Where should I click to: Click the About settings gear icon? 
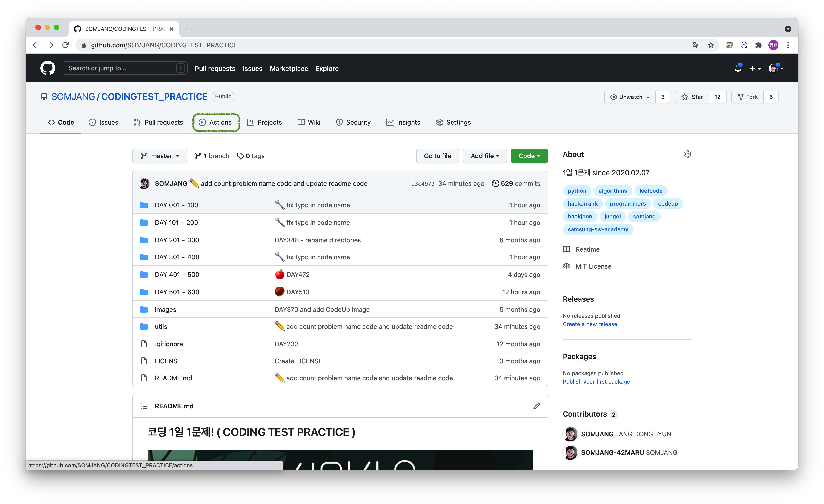688,154
